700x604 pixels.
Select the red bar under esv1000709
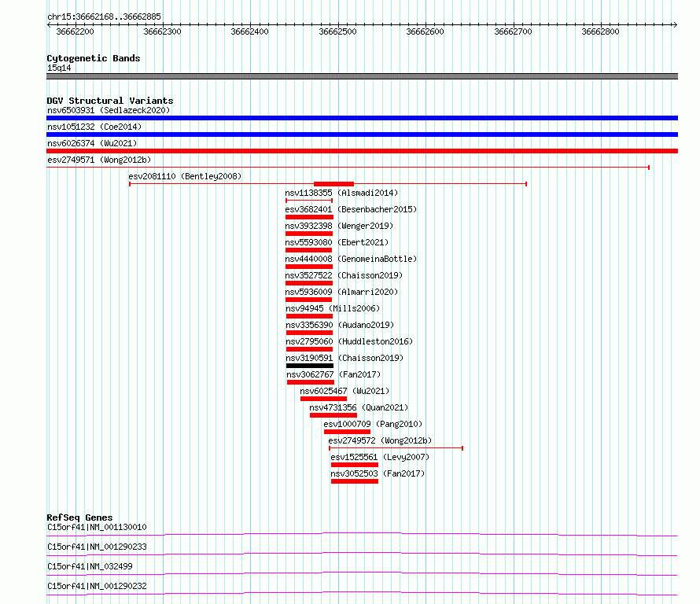348,432
